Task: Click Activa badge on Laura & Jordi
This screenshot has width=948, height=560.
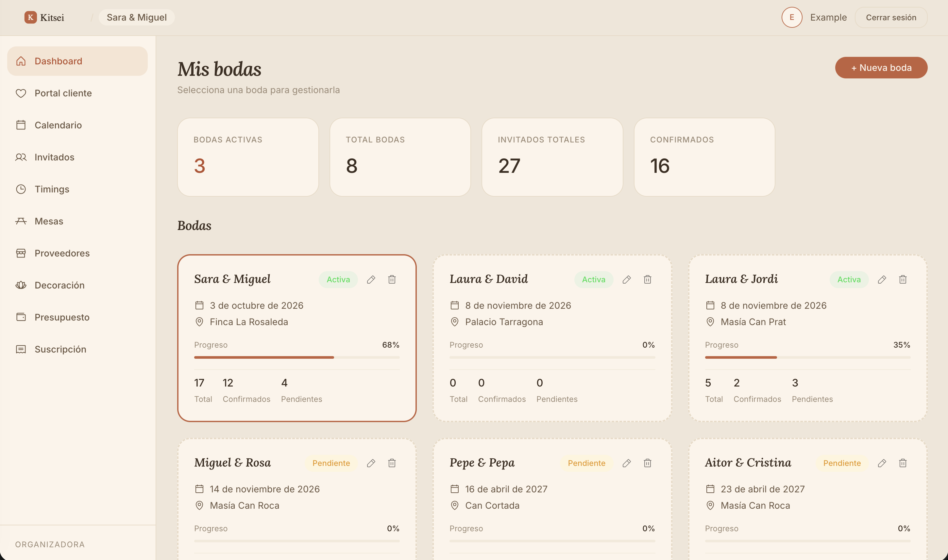Action: point(849,280)
